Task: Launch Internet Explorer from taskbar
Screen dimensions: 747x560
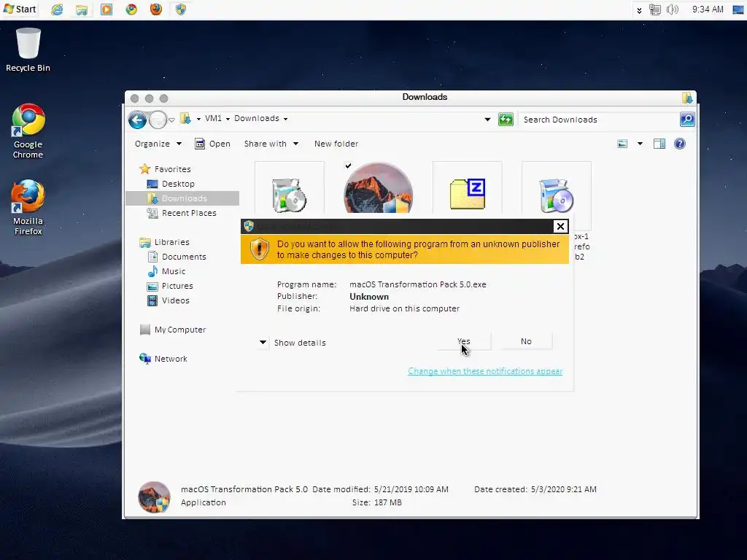Action: coord(57,9)
